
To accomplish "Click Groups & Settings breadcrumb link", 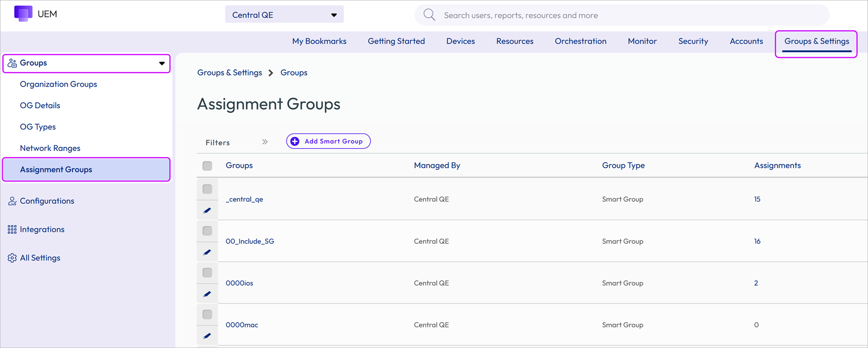I will [230, 73].
